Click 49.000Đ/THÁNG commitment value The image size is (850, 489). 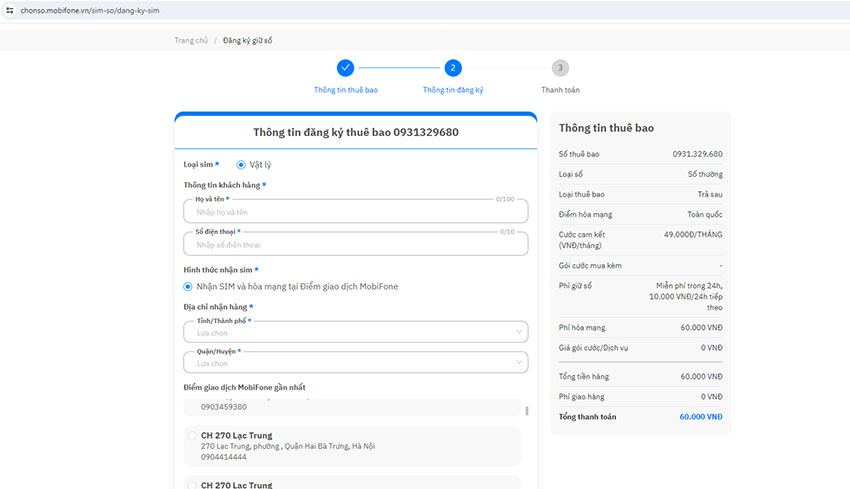click(x=693, y=234)
